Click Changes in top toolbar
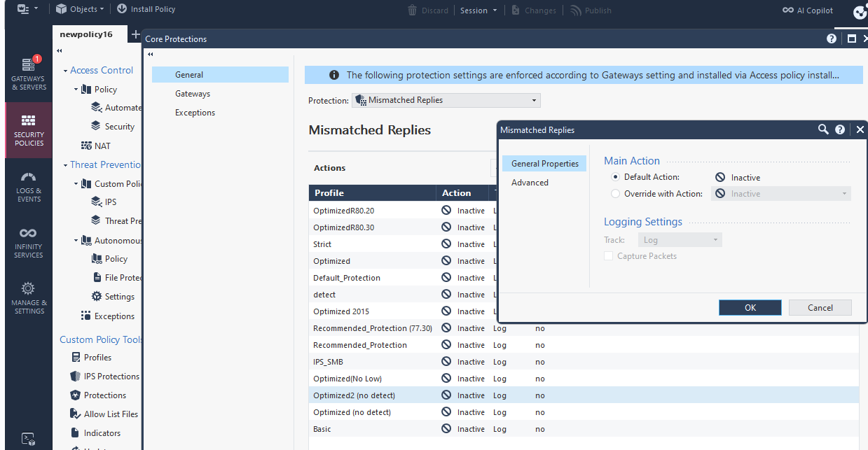This screenshot has height=450, width=868. 534,10
